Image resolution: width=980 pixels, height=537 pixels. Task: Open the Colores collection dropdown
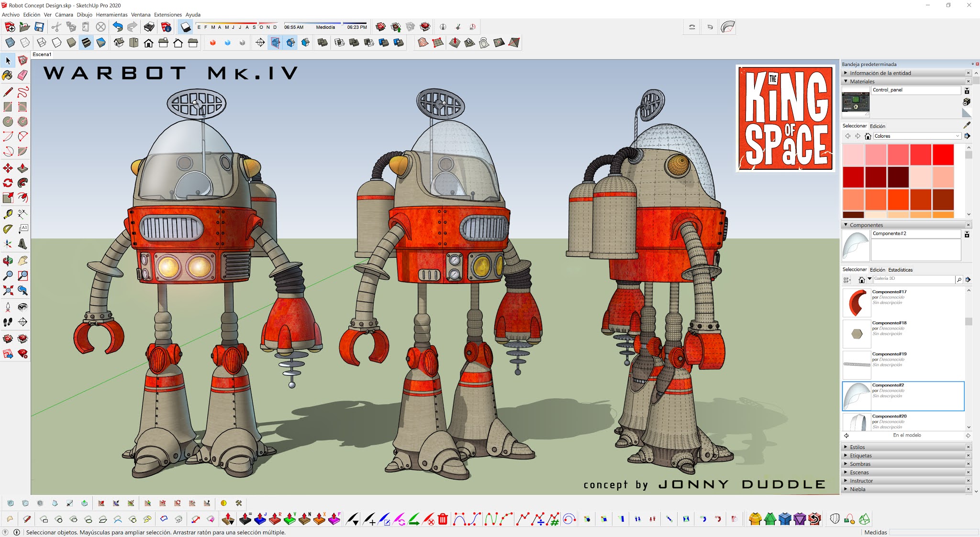916,136
